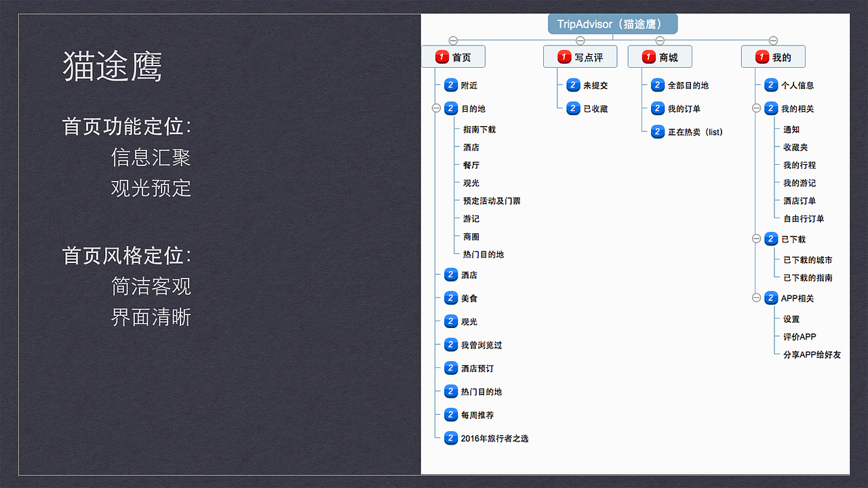Click the red priority 1 icon on 商城
Screen dimensions: 868x488
tap(648, 58)
